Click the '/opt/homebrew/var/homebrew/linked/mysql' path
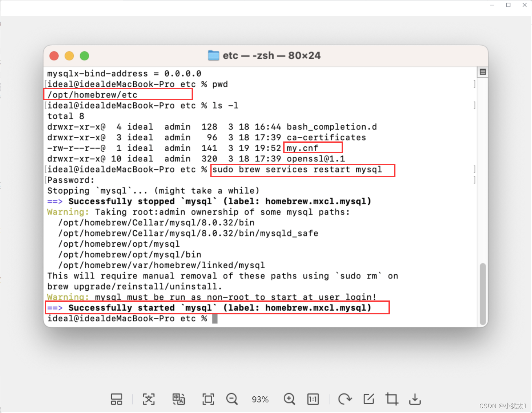This screenshot has height=413, width=532. click(161, 265)
